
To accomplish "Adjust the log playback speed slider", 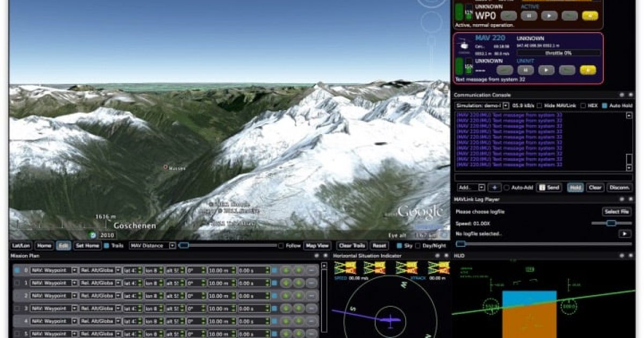I will (x=611, y=223).
